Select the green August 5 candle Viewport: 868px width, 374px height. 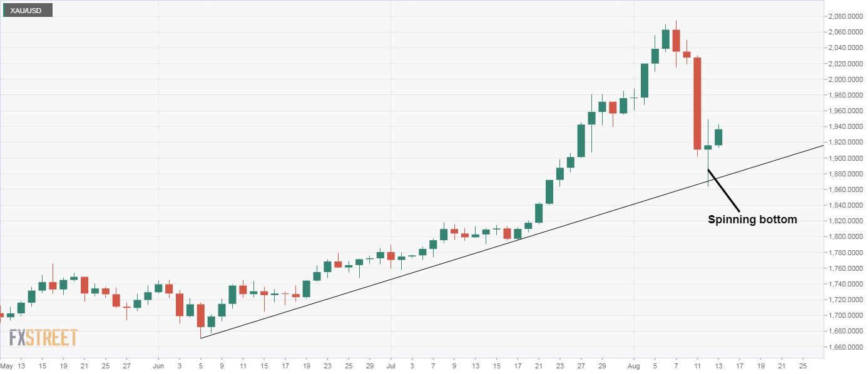[655, 56]
